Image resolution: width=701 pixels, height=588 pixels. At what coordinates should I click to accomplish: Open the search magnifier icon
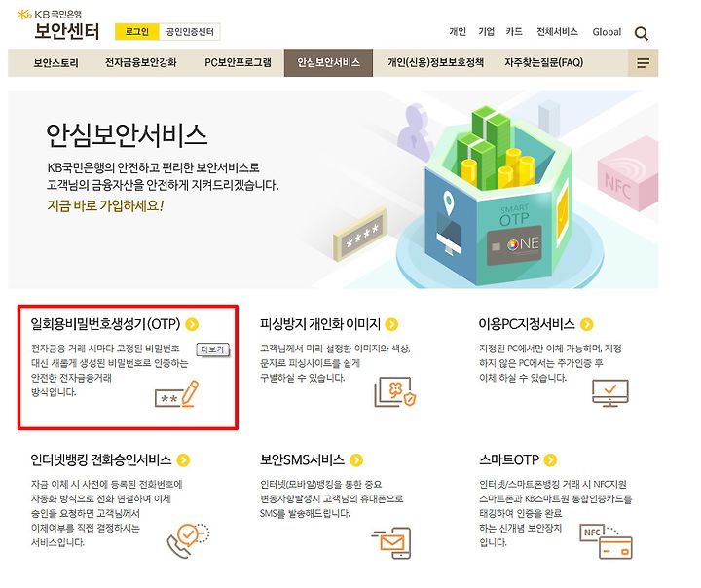[641, 33]
